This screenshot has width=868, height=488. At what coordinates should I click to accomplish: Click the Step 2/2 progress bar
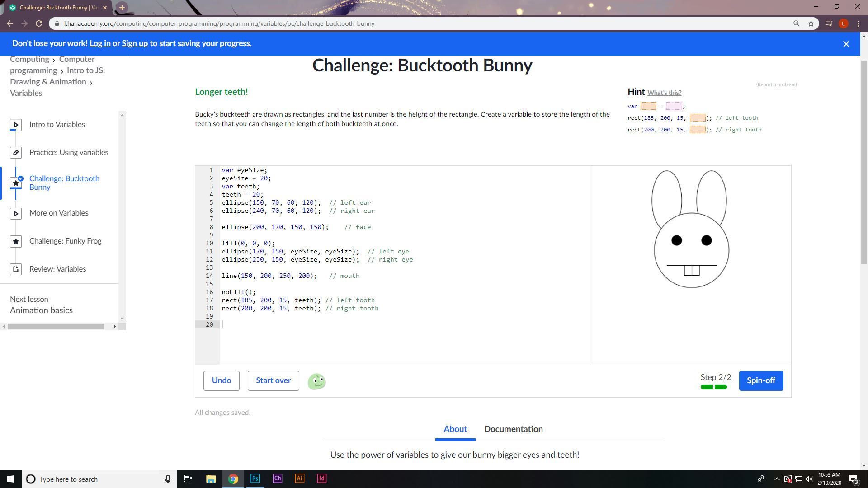coord(713,387)
